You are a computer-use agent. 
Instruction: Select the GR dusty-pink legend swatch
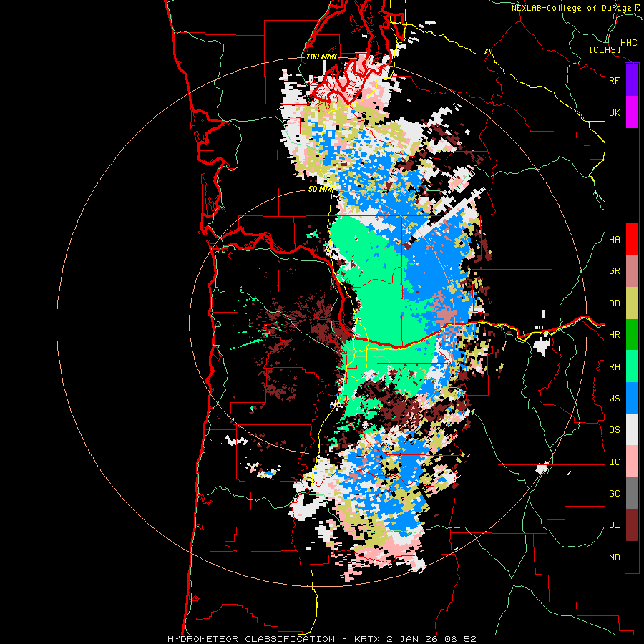(x=632, y=271)
